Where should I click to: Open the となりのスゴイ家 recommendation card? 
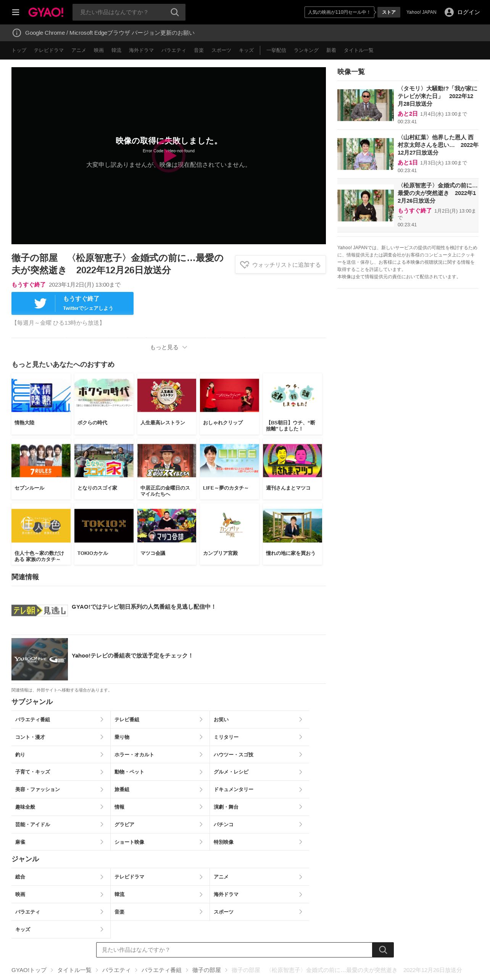104,469
